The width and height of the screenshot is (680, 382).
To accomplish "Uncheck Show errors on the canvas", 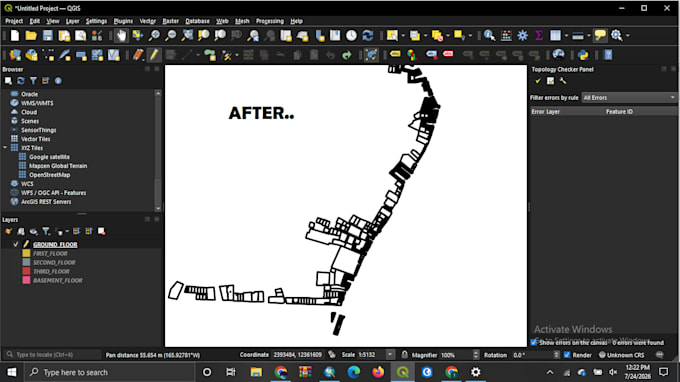I will (x=534, y=343).
